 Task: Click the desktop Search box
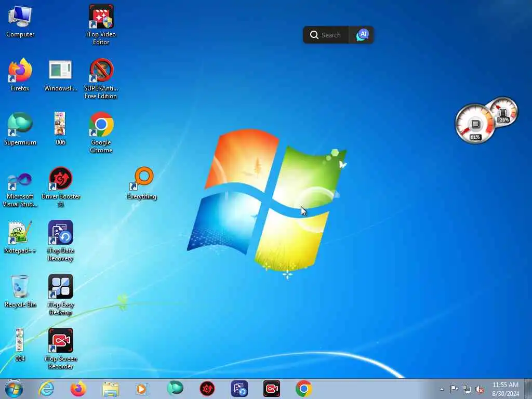(326, 35)
